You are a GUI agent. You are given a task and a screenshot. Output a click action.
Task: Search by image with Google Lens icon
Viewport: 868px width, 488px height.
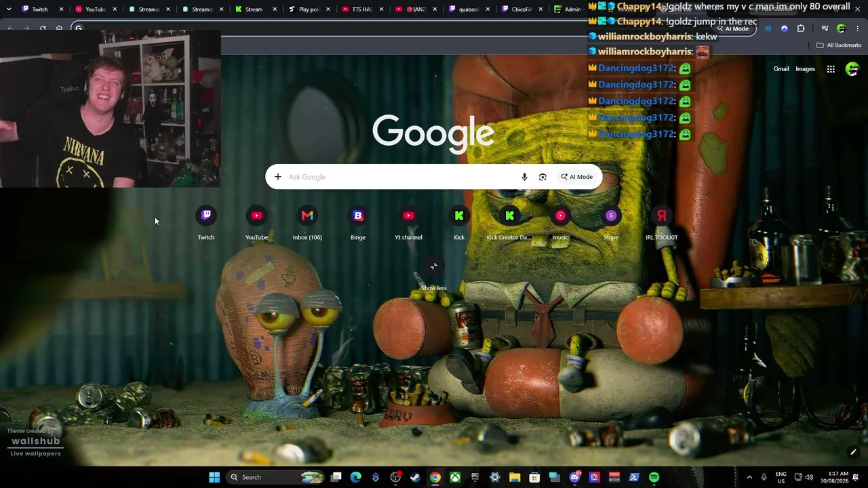pos(542,177)
